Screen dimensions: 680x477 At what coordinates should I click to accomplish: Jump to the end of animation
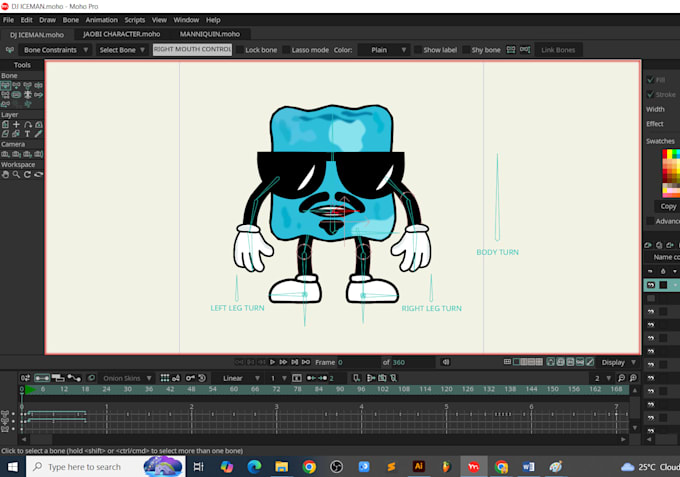pyautogui.click(x=306, y=362)
